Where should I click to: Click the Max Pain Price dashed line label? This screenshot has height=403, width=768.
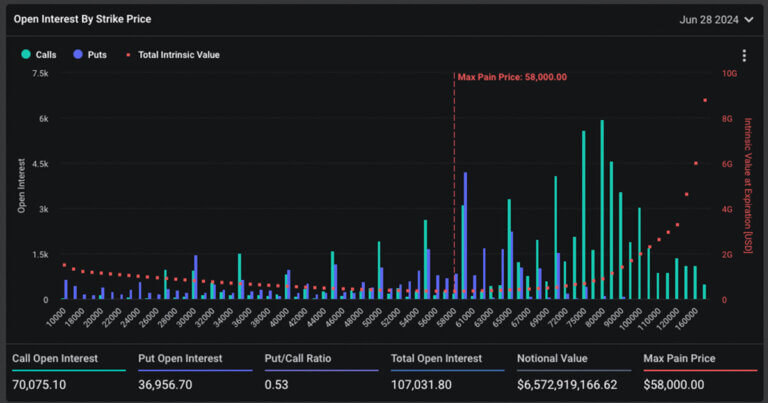tap(512, 77)
